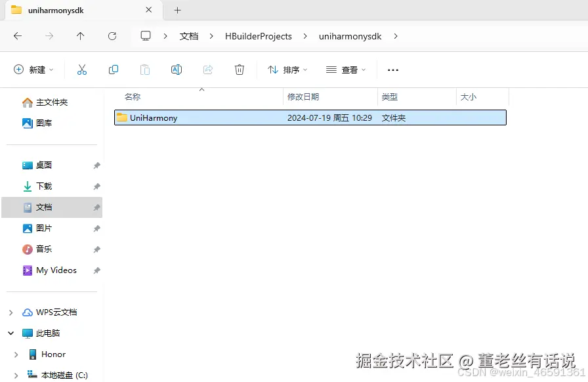Click the Cut icon on the toolbar

tap(81, 70)
